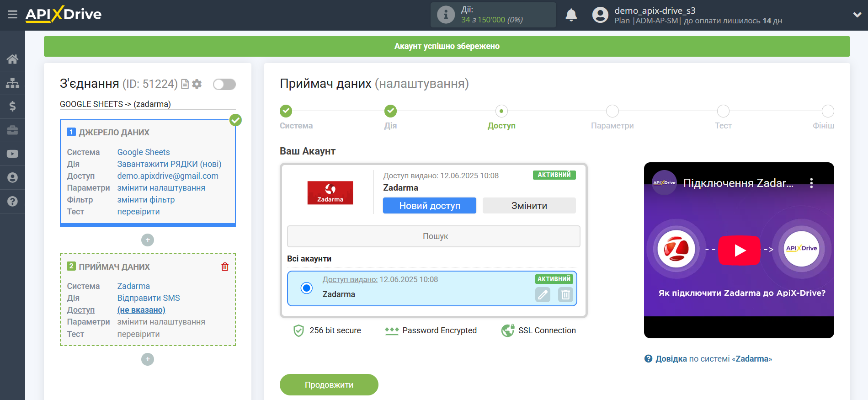Click 'Password Encrypted' label

pyautogui.click(x=439, y=331)
